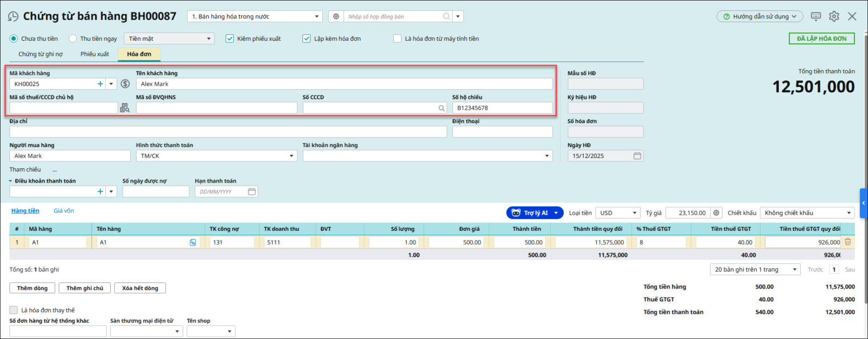Open the Loại tiền USD dropdown
The height and width of the screenshot is (339, 868).
[x=634, y=213]
